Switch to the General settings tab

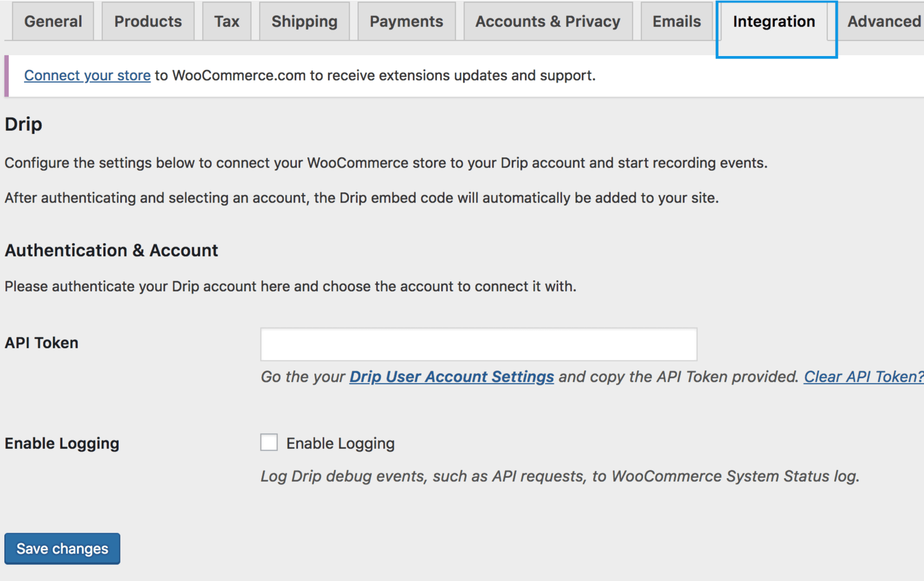point(53,21)
